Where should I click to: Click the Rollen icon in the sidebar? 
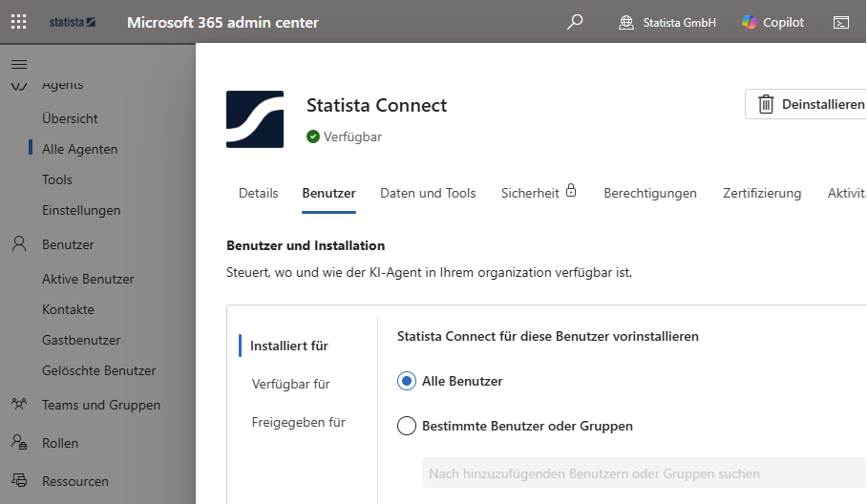pyautogui.click(x=19, y=442)
